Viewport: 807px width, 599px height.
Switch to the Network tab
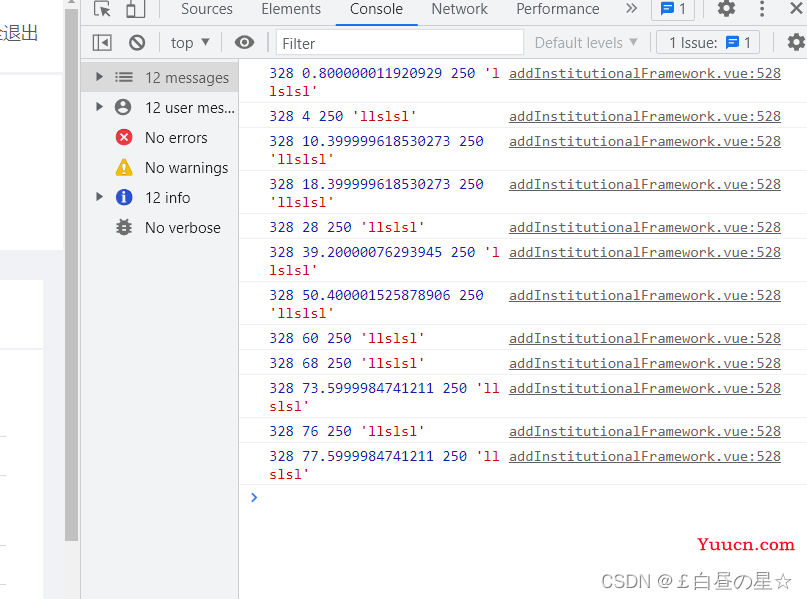click(x=459, y=9)
